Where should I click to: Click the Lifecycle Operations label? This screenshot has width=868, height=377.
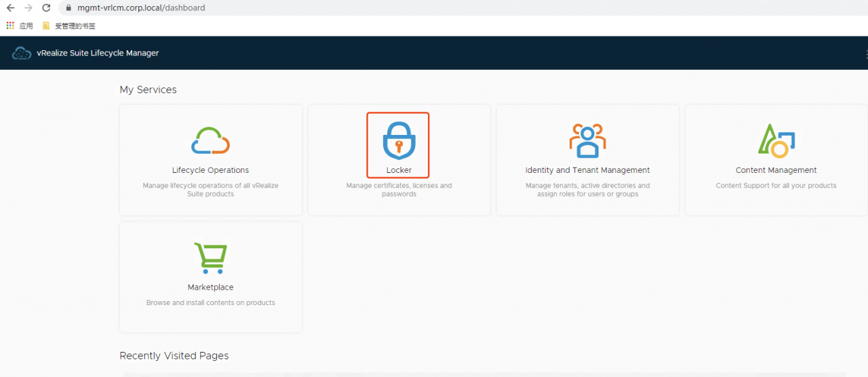[210, 170]
